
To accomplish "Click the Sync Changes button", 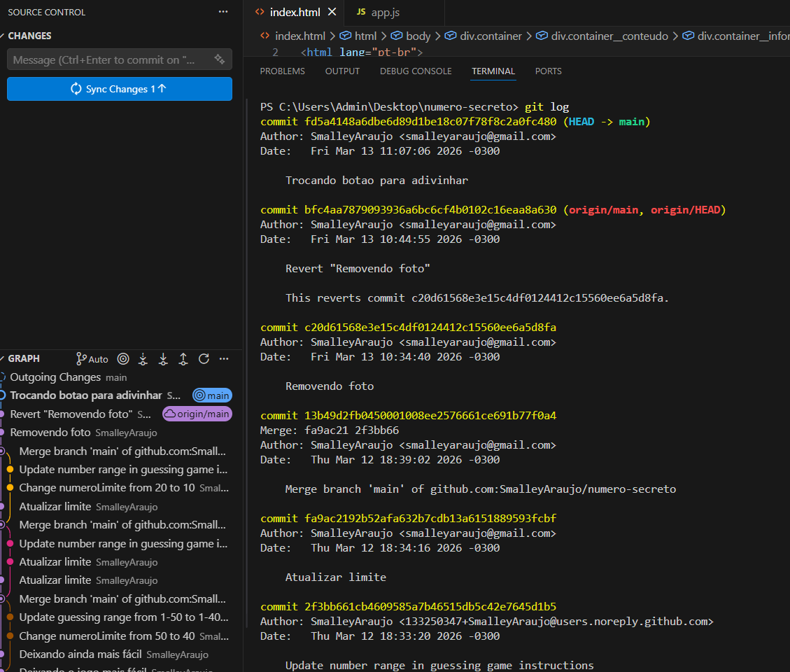I will (x=119, y=89).
